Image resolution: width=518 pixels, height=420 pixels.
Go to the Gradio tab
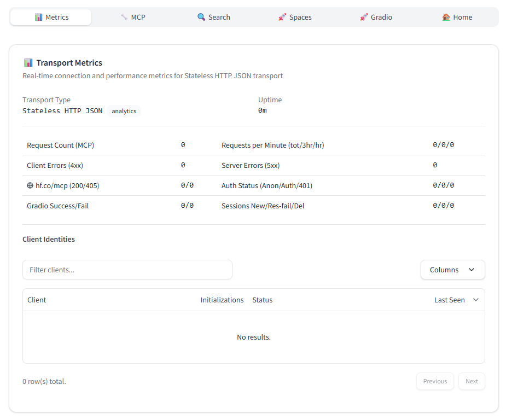click(x=376, y=17)
